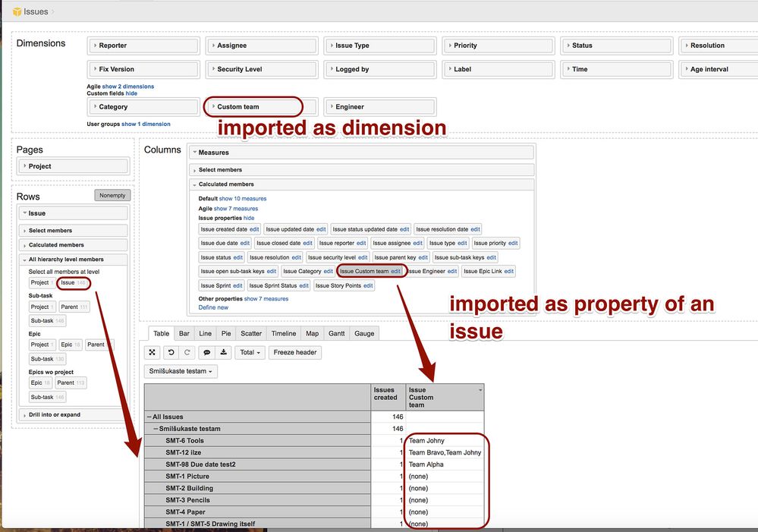The width and height of the screenshot is (758, 532).
Task: Click the Issues created column header
Action: click(388, 398)
